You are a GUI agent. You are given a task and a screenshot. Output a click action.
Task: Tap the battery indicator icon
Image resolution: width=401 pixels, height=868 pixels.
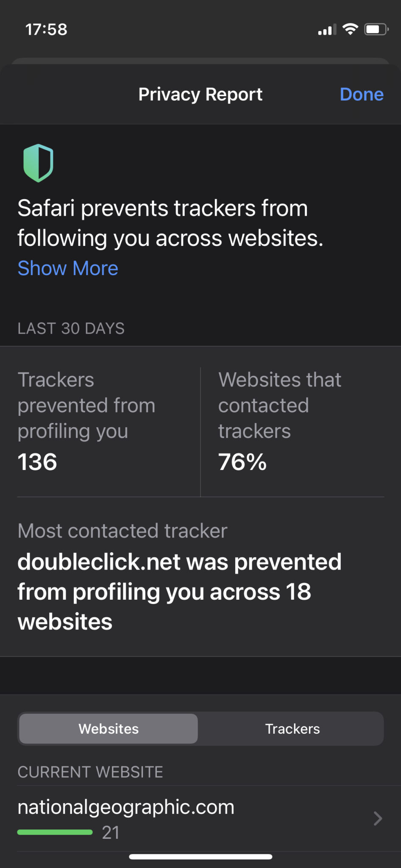pyautogui.click(x=376, y=29)
